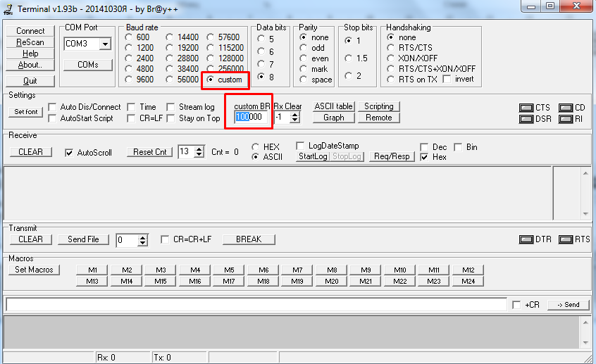Viewport: 596px width, 364px height.
Task: Select the 115200 baud rate
Action: click(x=210, y=48)
